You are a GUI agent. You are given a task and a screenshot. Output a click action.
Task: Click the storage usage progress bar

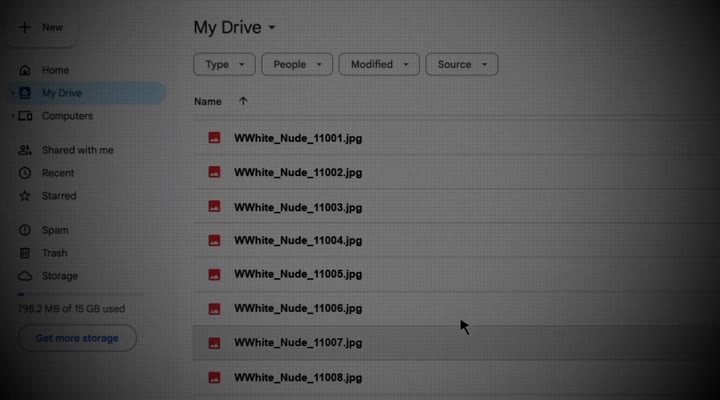[x=81, y=294]
